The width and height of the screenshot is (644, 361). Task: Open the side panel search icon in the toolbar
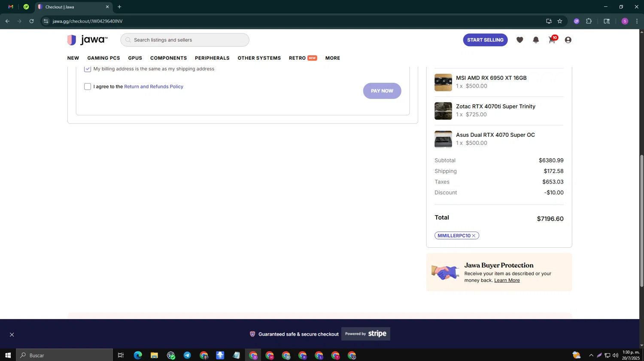click(x=607, y=21)
